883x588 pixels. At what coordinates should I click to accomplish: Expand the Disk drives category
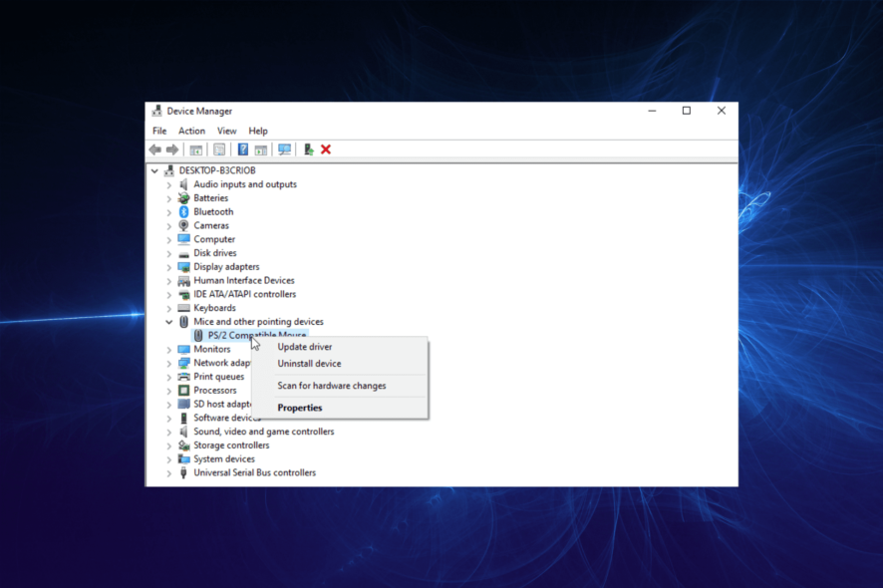(x=169, y=253)
